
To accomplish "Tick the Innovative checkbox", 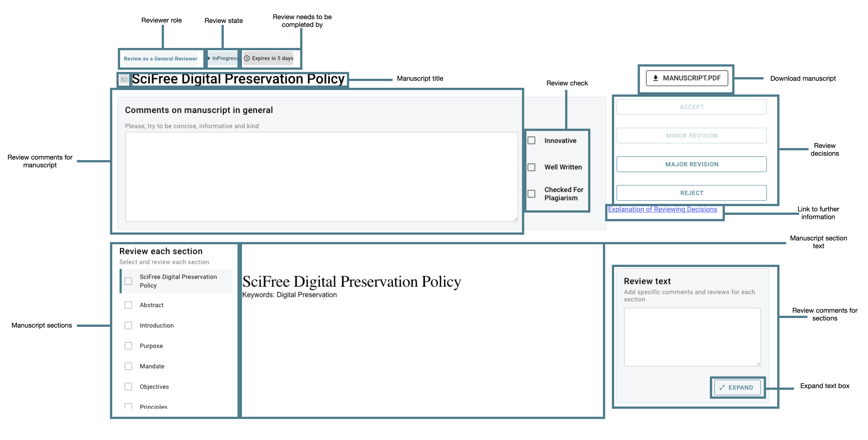I will point(531,141).
